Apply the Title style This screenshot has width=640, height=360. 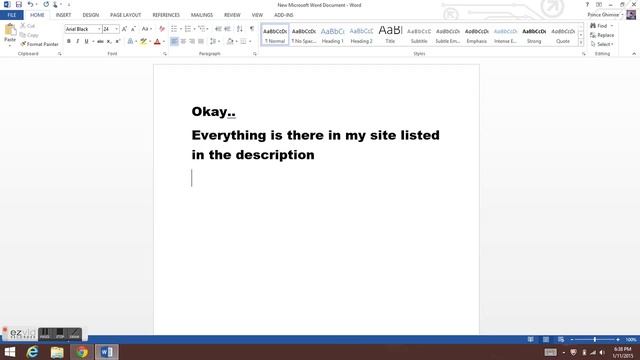[x=390, y=35]
